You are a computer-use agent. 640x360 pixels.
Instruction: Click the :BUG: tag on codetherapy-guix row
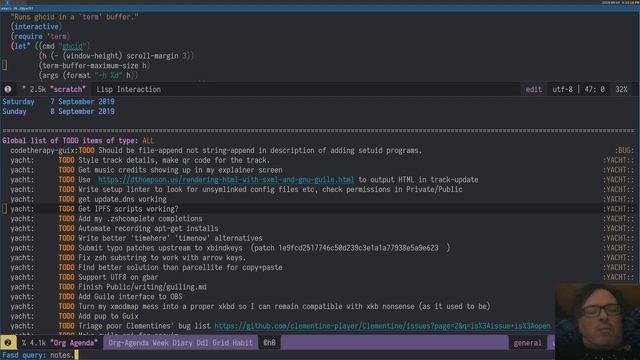(x=625, y=151)
